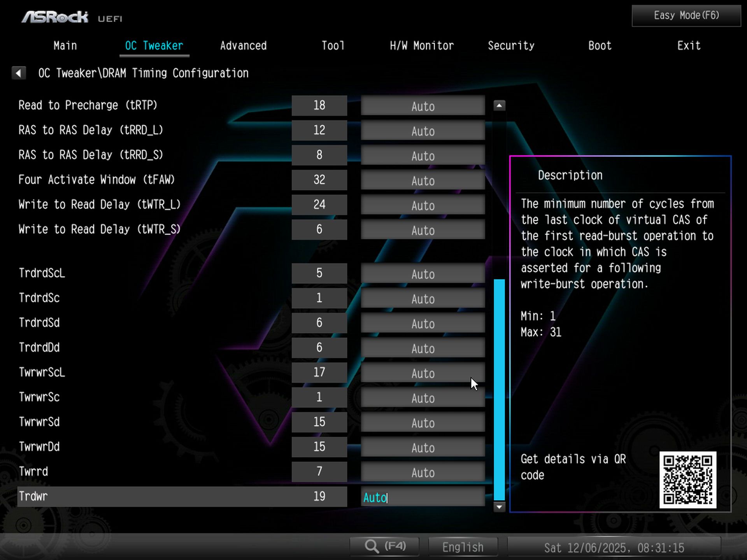Open the Auto dropdown for Write to Read Delay (tWTR_L)

(423, 205)
